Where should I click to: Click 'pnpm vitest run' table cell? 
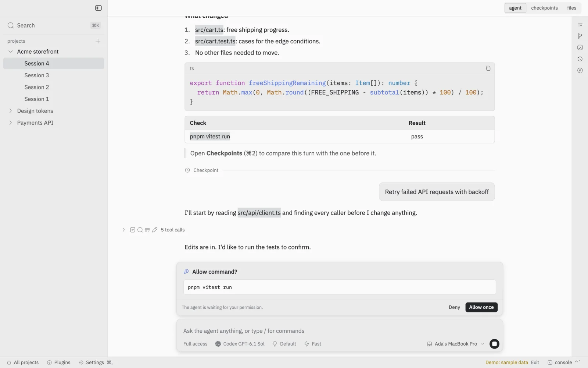pos(210,137)
